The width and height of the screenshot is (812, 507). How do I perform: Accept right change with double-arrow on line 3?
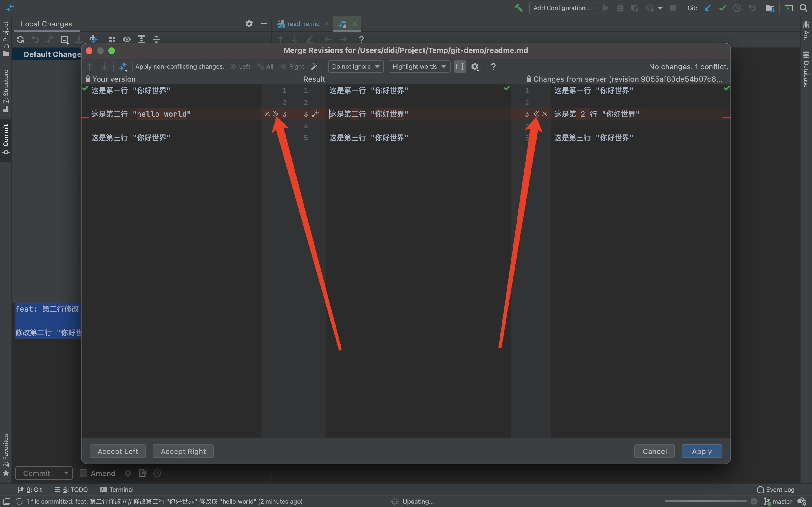[536, 114]
